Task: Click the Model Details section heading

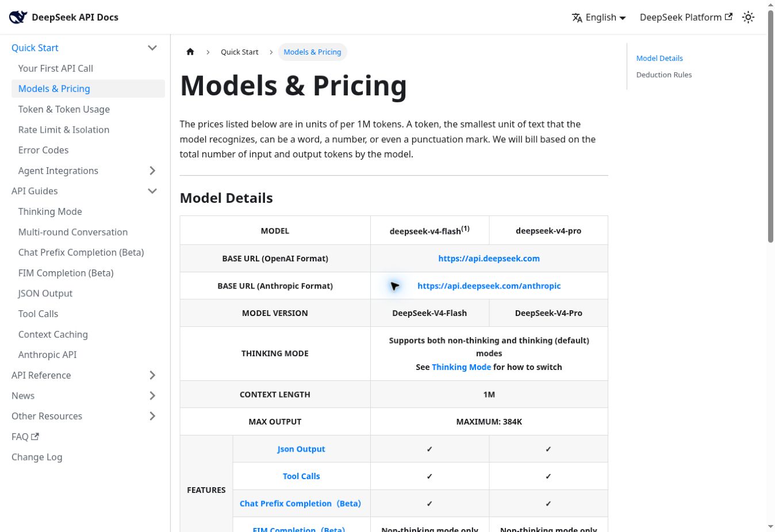Action: (227, 198)
